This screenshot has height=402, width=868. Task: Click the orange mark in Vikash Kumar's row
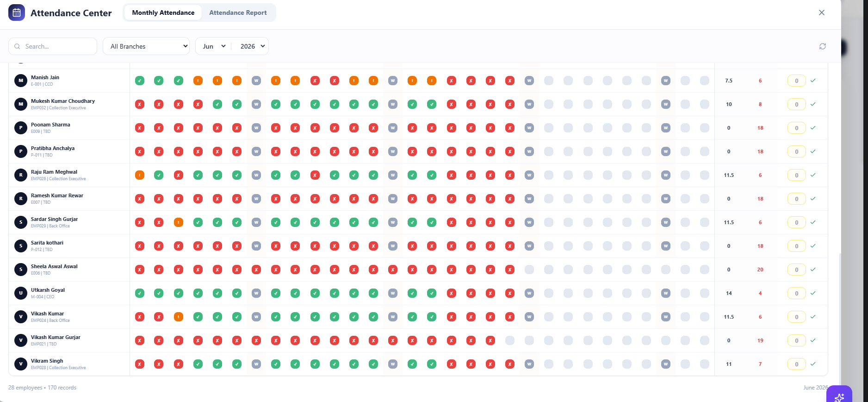pyautogui.click(x=178, y=317)
